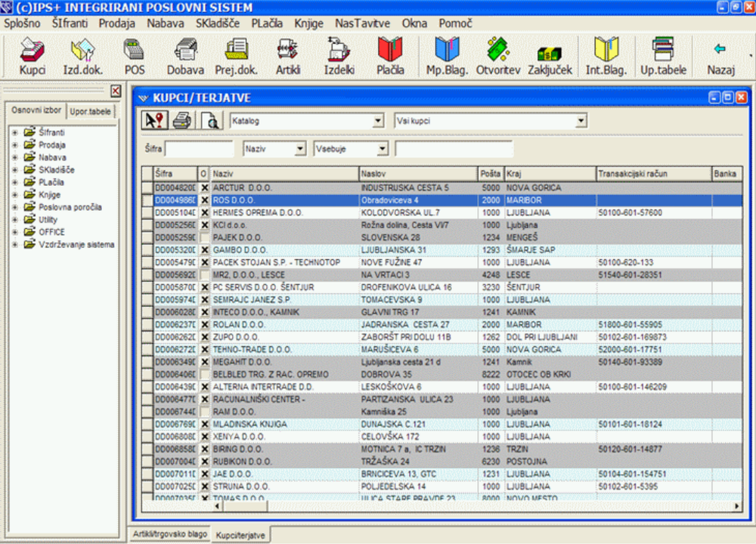Open the Dobava toolbar icon
Image resolution: width=756 pixels, height=544 pixels.
click(x=186, y=50)
